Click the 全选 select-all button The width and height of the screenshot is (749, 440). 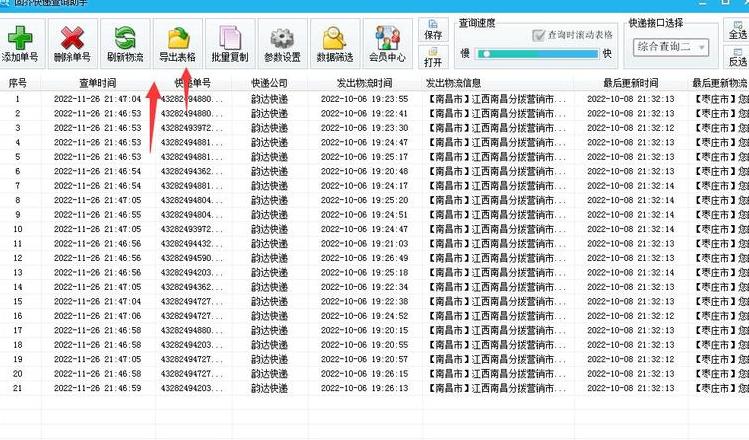click(737, 30)
